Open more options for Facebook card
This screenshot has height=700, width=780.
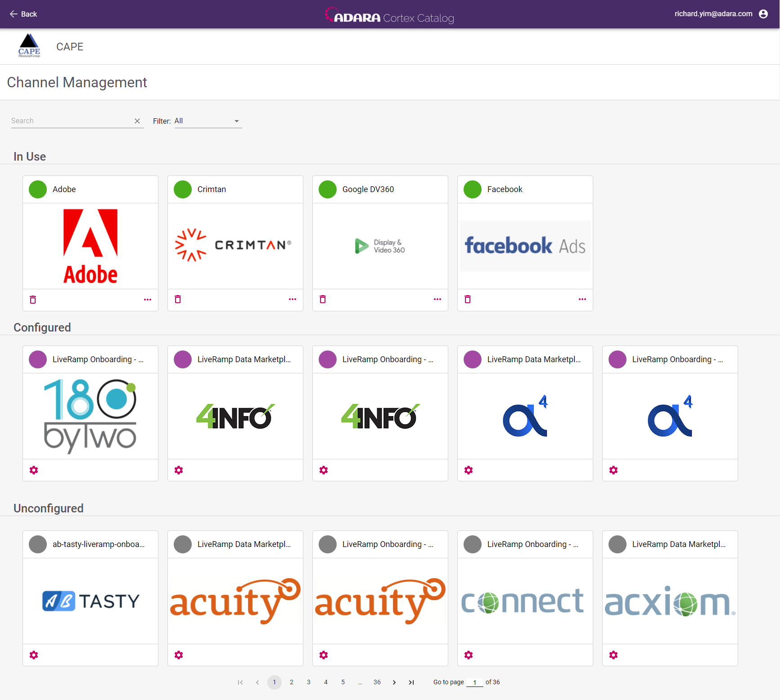click(x=582, y=300)
